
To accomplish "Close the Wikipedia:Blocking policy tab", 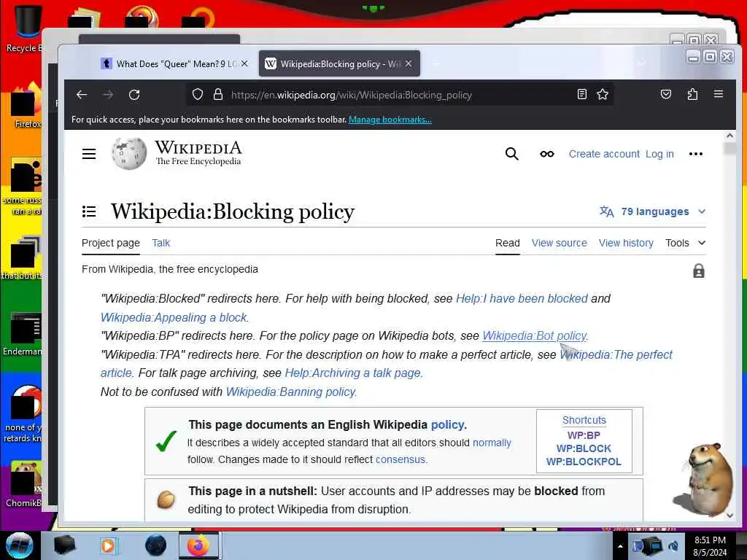I will (x=409, y=63).
